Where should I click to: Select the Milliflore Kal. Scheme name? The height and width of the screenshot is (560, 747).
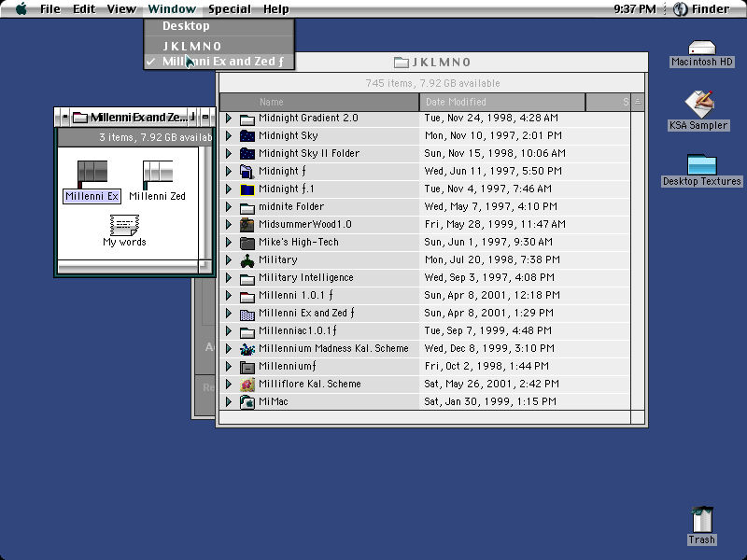310,384
